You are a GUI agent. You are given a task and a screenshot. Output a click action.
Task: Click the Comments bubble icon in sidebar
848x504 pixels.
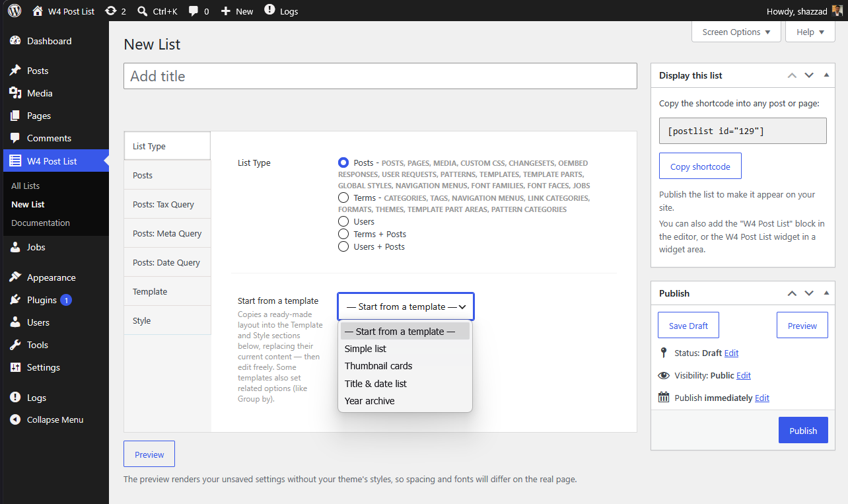pos(15,138)
